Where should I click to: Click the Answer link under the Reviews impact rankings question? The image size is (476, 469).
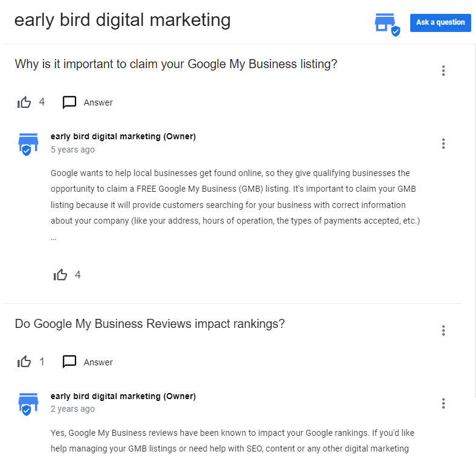[x=98, y=362]
